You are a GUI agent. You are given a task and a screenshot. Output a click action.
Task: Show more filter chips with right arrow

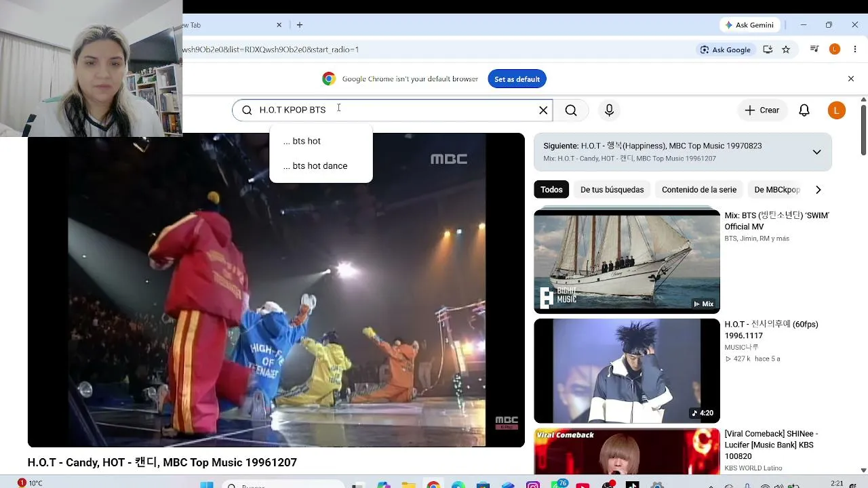click(818, 190)
